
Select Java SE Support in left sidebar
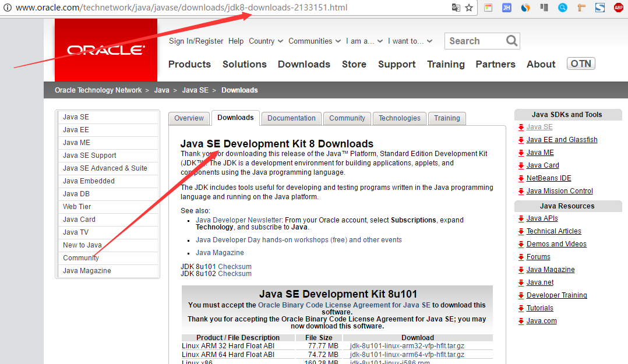107,156
